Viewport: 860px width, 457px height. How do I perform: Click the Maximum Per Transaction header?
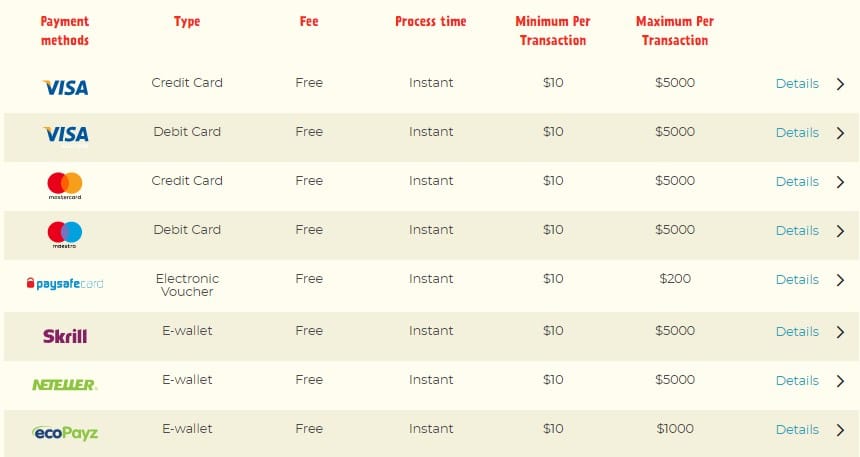tap(675, 31)
